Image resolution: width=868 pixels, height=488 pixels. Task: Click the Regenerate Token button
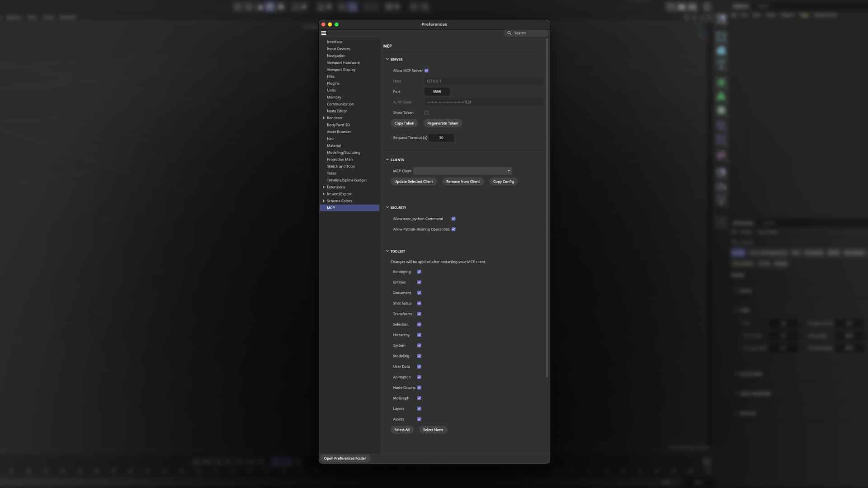pyautogui.click(x=443, y=123)
